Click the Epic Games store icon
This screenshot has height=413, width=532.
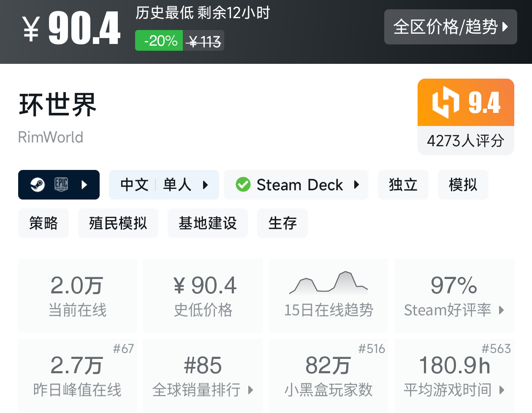[x=61, y=185]
